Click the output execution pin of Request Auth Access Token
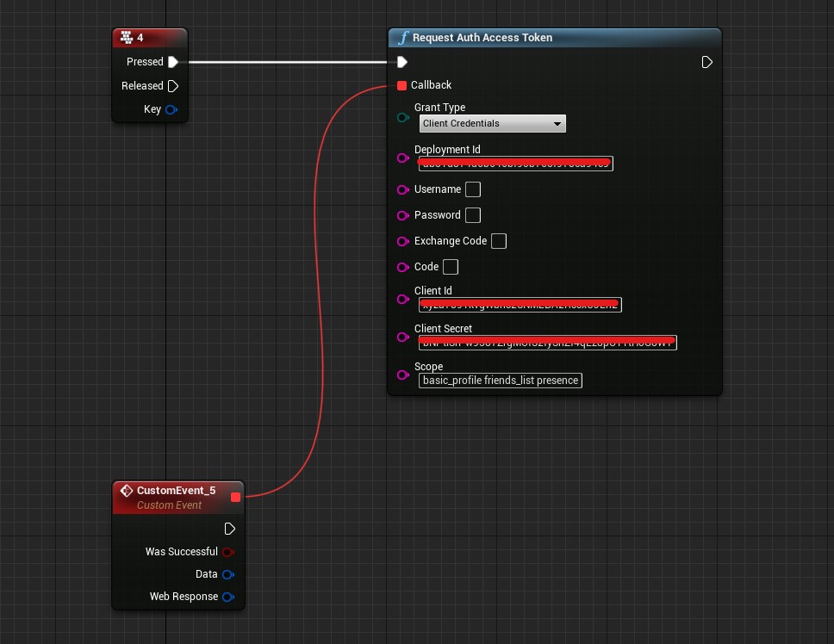 707,62
